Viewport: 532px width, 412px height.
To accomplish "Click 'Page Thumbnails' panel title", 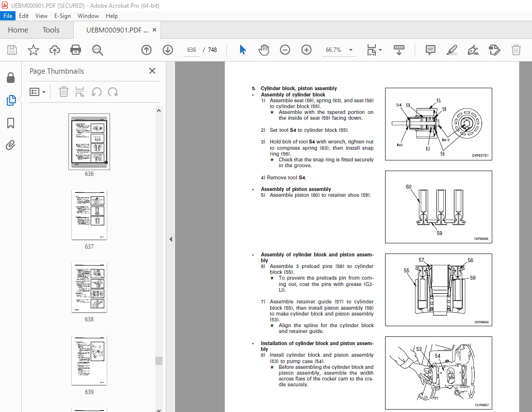I will tap(57, 71).
